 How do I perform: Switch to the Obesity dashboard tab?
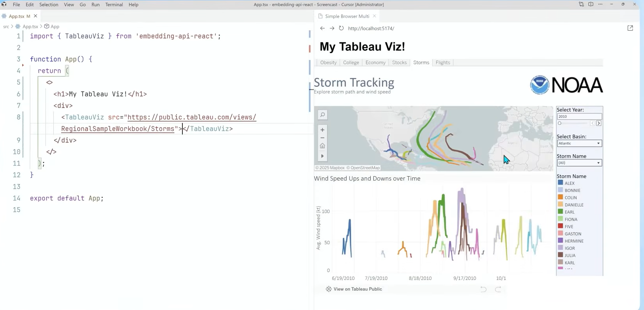click(x=328, y=62)
